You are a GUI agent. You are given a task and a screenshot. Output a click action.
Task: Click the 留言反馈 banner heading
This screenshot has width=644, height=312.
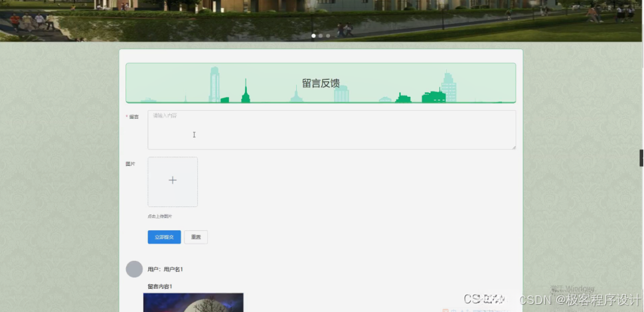click(x=321, y=84)
